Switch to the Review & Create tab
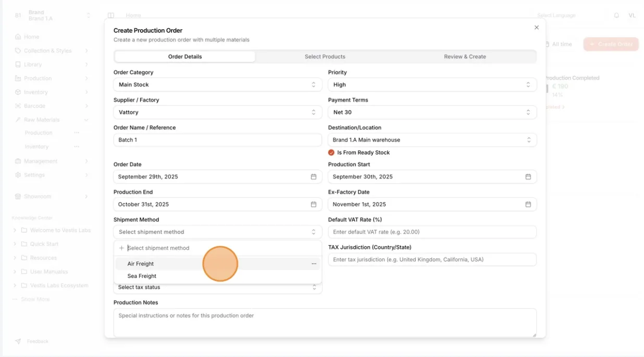 pyautogui.click(x=465, y=57)
